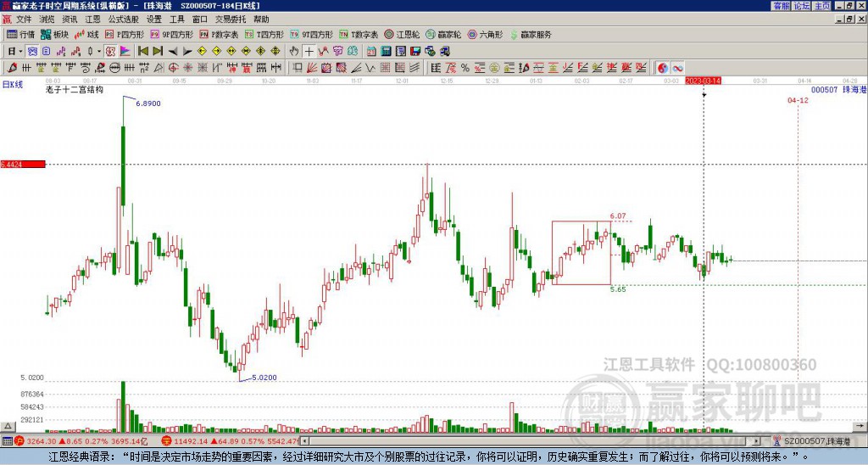Jump to first bar with skip-back icon
The height and width of the screenshot is (465, 868).
142,52
